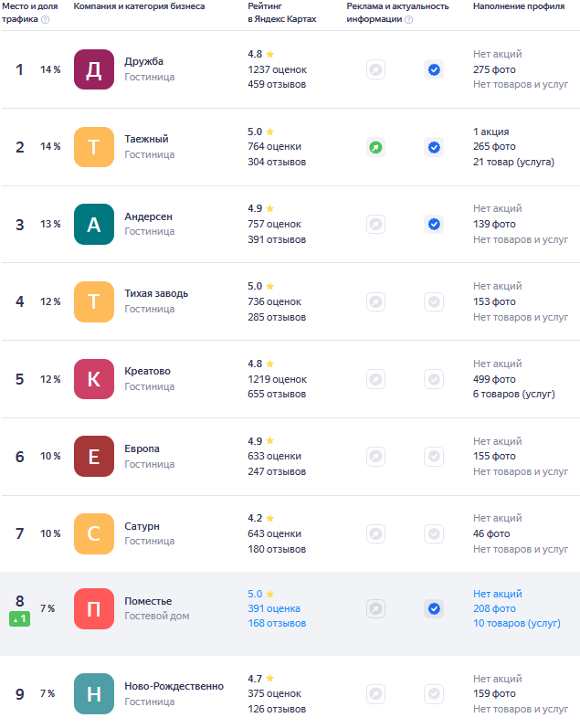Click the Креатово letter avatar icon

(93, 379)
